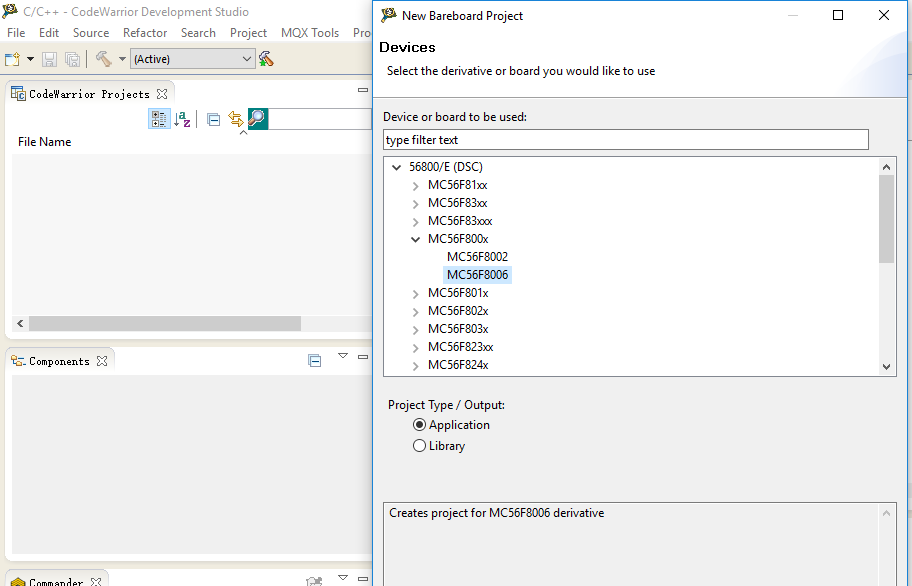Select the Library radio button
Screen dimensions: 912x586
click(x=419, y=446)
